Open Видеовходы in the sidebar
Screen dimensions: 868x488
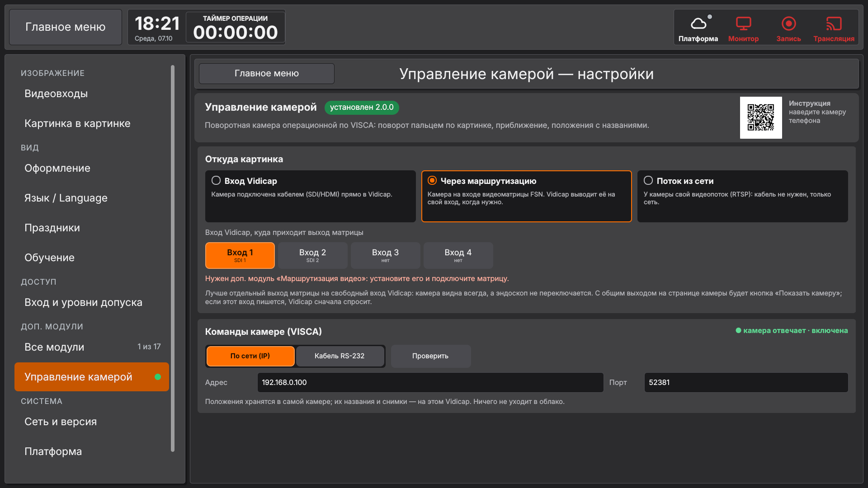coord(92,94)
